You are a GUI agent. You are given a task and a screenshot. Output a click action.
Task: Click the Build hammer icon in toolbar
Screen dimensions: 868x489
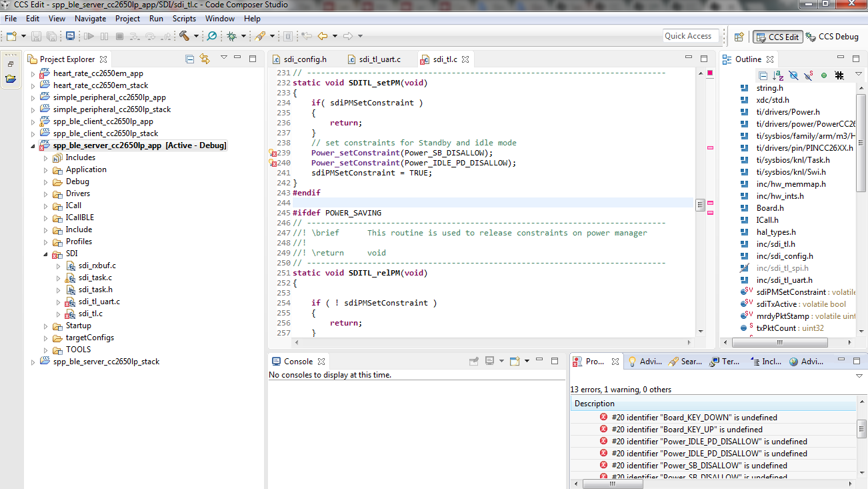pyautogui.click(x=183, y=36)
